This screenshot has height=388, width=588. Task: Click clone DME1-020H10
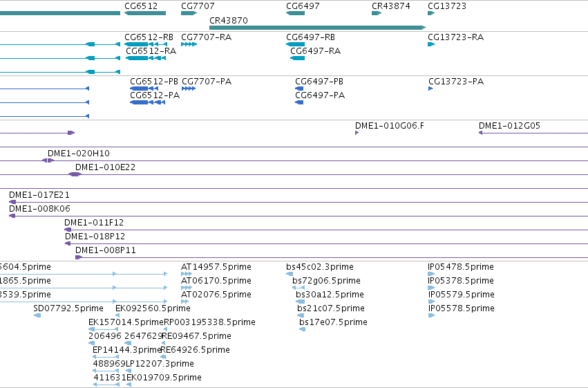click(48, 160)
